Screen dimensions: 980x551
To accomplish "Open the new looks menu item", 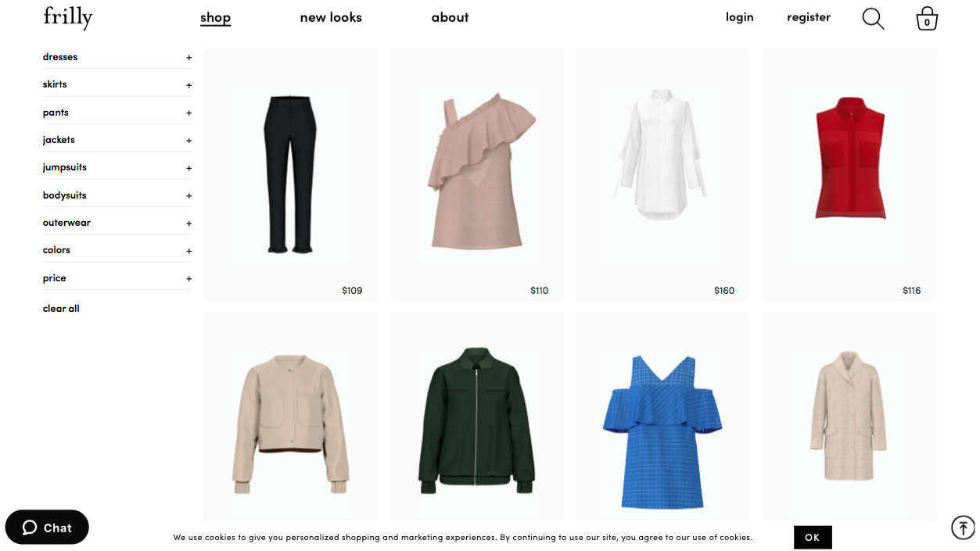I will click(x=331, y=17).
